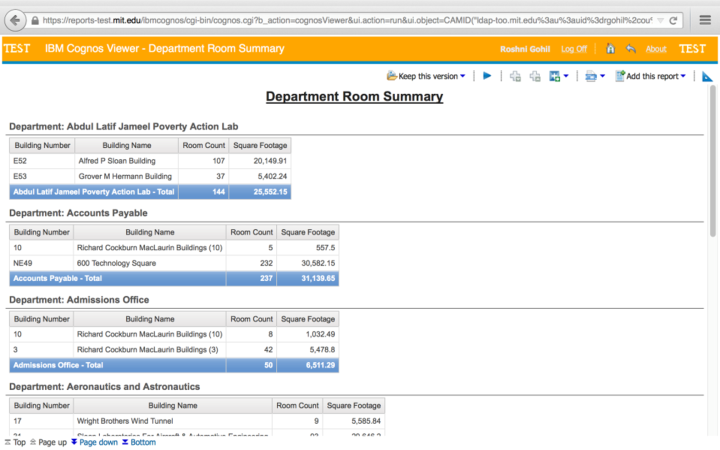Click the drill down icon
Image resolution: width=720 pixels, height=450 pixels.
tap(515, 76)
